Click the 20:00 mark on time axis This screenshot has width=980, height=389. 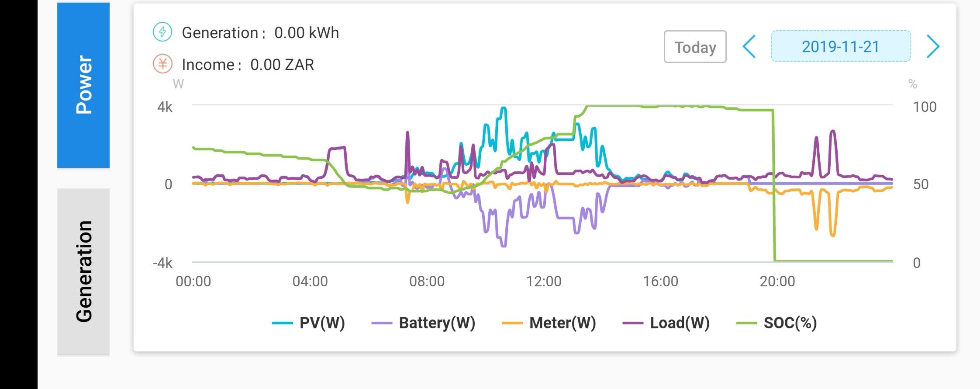777,281
